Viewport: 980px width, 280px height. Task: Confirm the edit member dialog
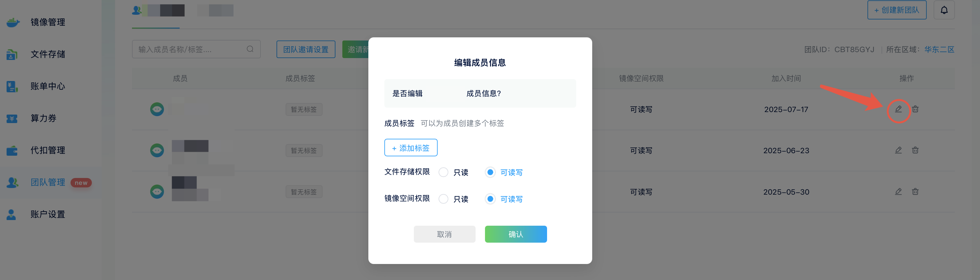(x=516, y=234)
